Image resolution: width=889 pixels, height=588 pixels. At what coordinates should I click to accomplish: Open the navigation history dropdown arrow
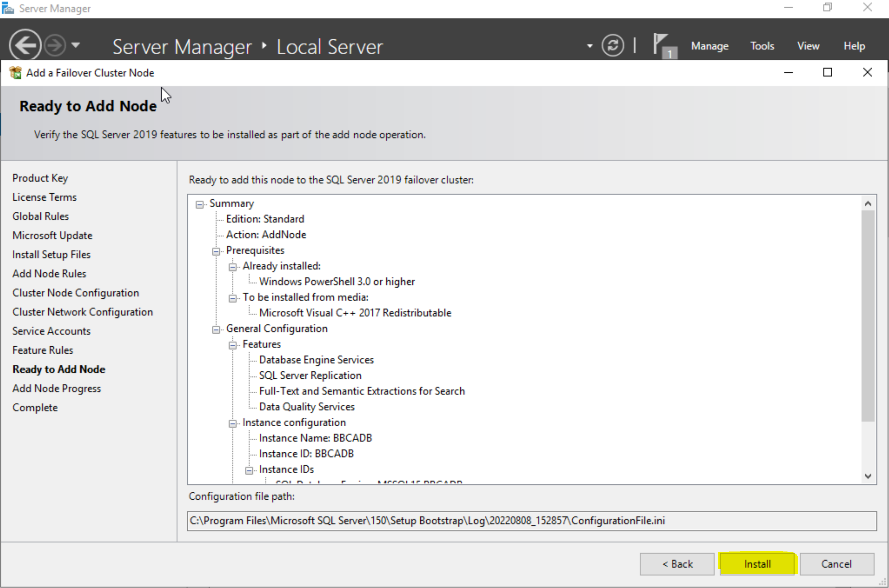pyautogui.click(x=76, y=45)
